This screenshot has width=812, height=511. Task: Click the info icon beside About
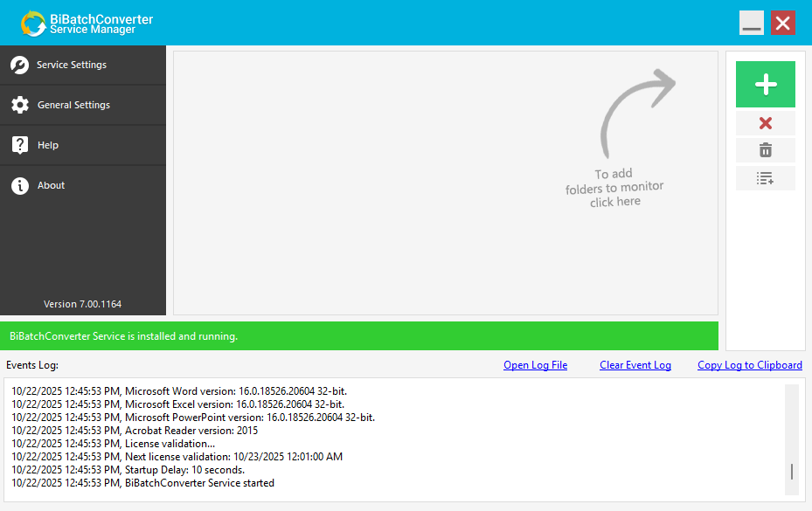tap(19, 185)
